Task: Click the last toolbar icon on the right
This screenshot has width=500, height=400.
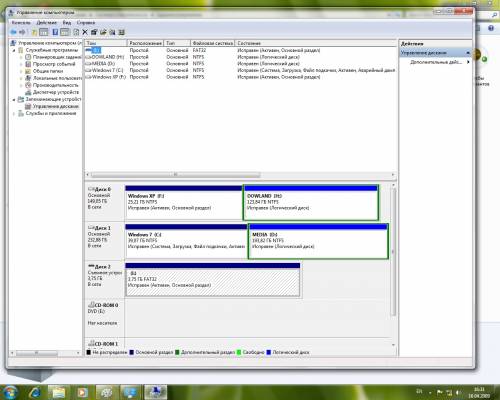Action: click(121, 32)
